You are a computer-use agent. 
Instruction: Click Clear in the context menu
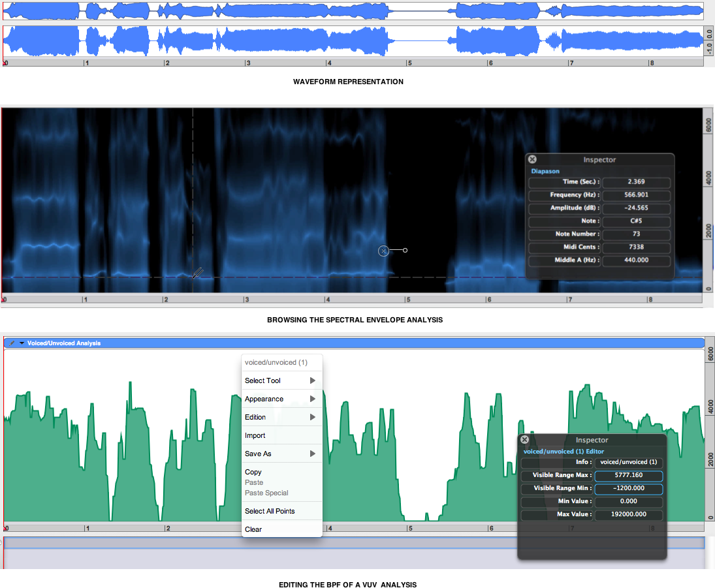pos(253,529)
